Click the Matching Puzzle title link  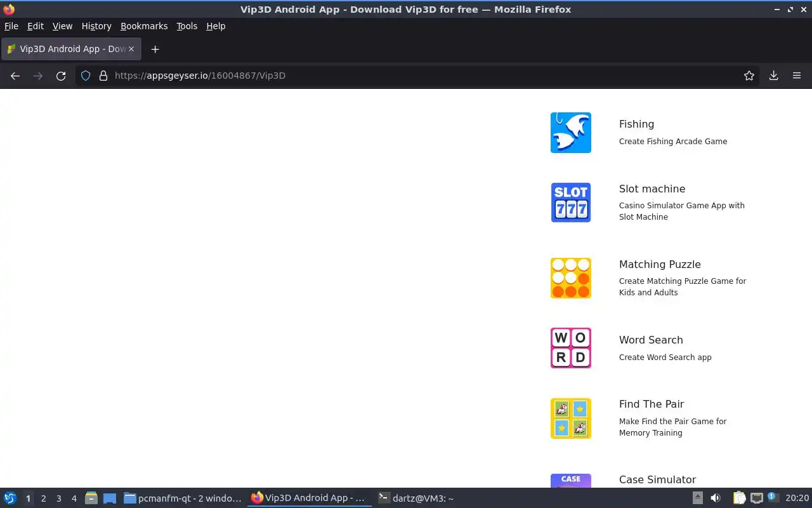[x=660, y=264]
